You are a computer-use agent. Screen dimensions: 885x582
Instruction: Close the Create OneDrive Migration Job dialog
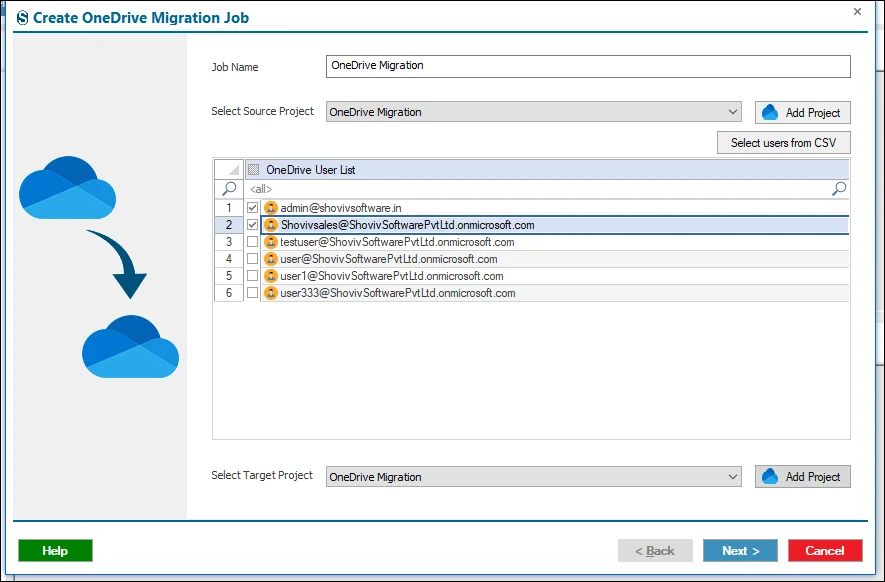[x=857, y=11]
